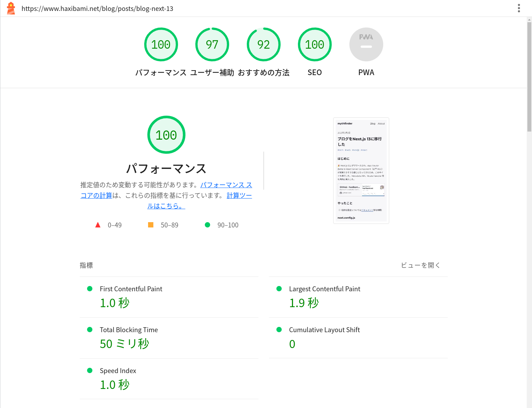Expand metric details via ビューを開く
Viewport: 532px width, 408px height.
click(420, 265)
